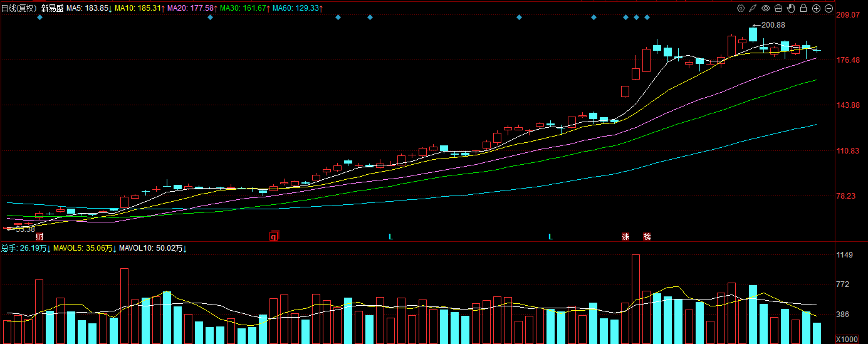Click the 78.23 price axis value
Image resolution: width=868 pixels, height=344 pixels.
point(847,196)
